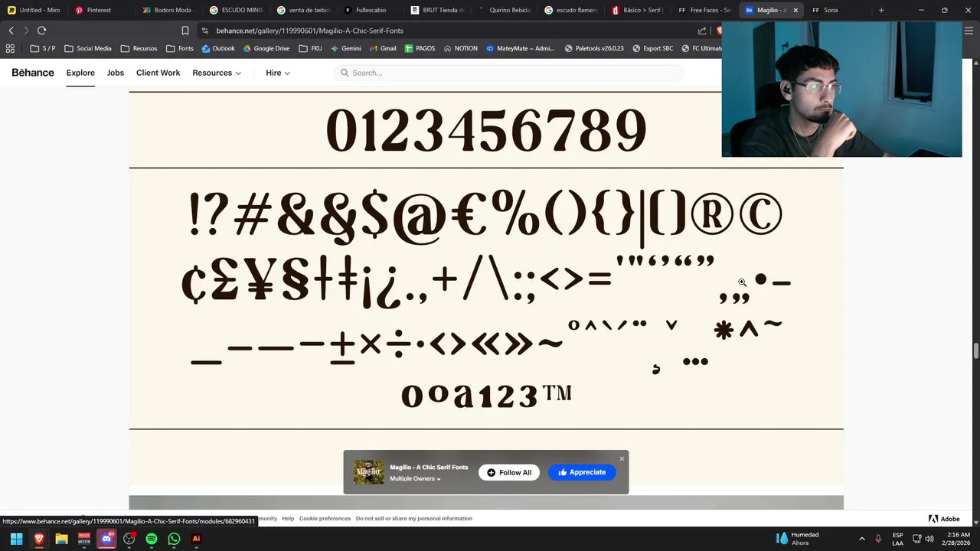Open Discord from the taskbar
Screen dimensions: 980x551
click(106, 539)
